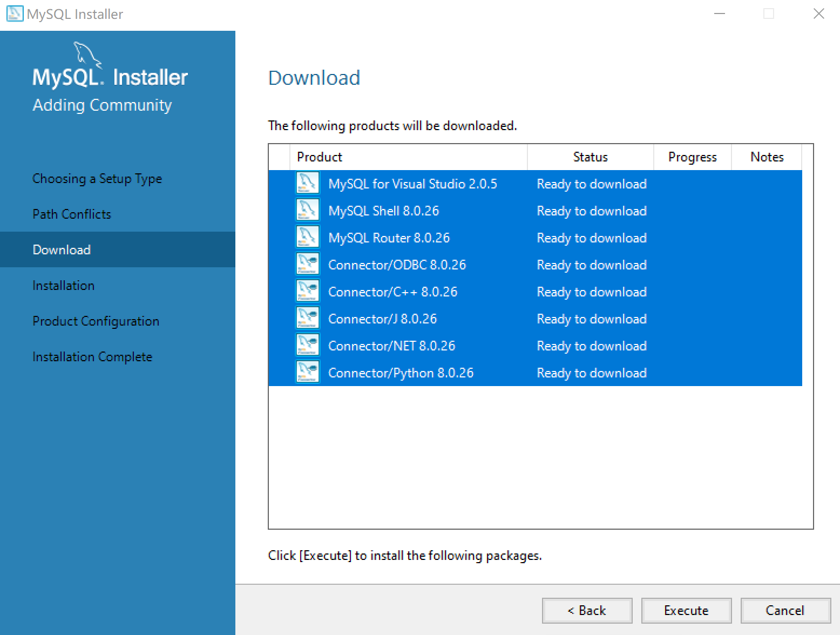Image resolution: width=840 pixels, height=635 pixels.
Task: Click the Connector/J 8.0.26 product icon
Action: [x=308, y=318]
